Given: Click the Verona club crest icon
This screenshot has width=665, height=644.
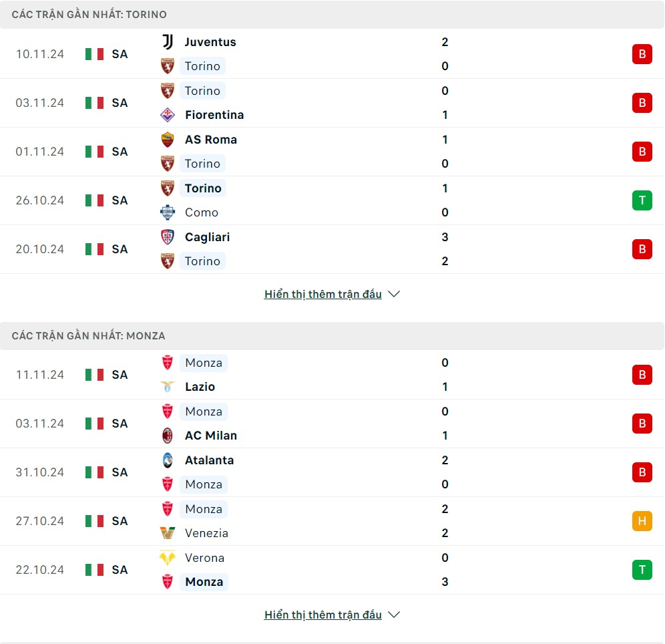Looking at the screenshot, I should 168,558.
